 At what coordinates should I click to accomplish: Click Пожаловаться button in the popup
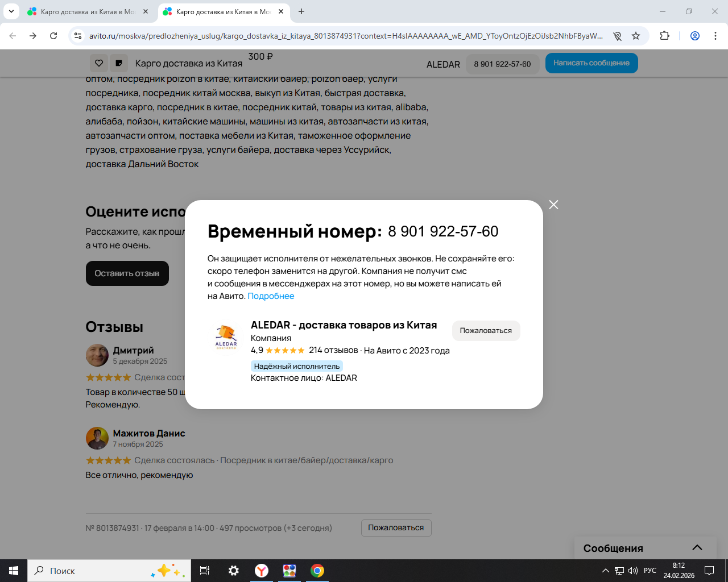click(486, 331)
